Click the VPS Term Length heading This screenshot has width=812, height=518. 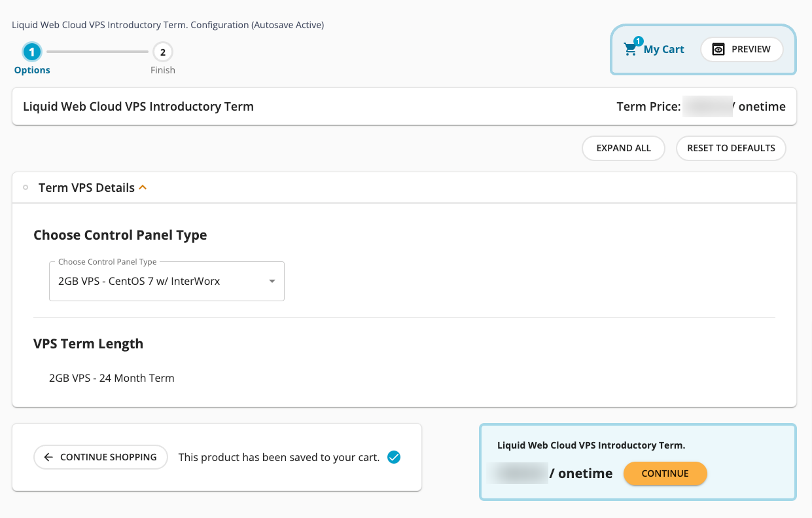88,344
